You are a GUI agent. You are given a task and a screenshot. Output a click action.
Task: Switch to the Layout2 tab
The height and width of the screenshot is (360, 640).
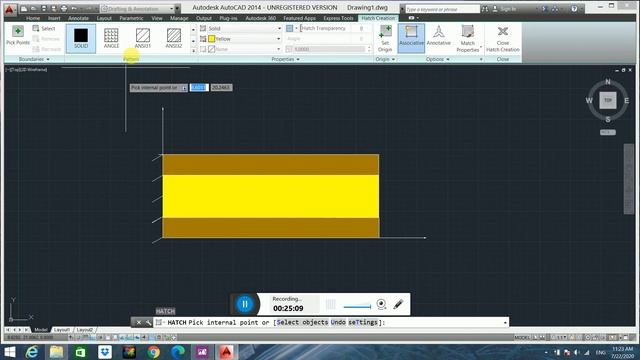[x=84, y=329]
